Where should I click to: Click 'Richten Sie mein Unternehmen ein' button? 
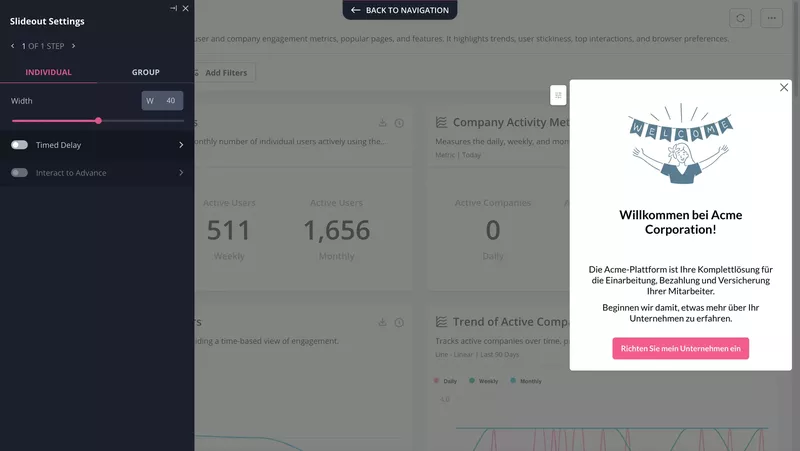point(680,348)
